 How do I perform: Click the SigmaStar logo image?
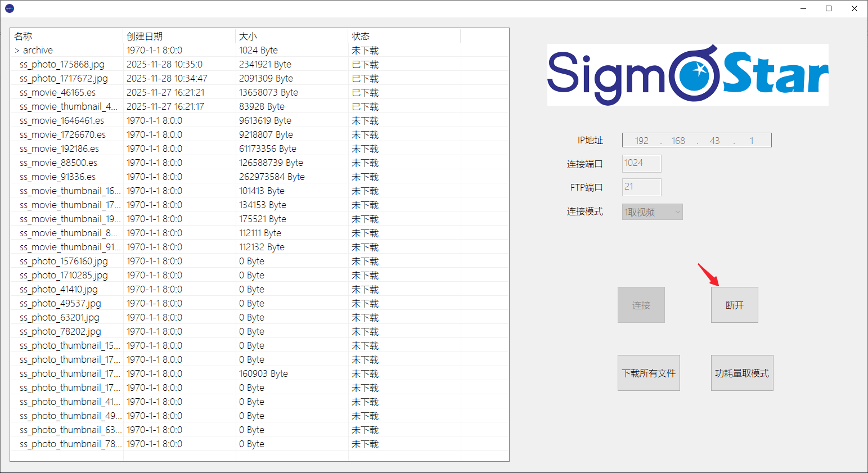click(x=687, y=75)
